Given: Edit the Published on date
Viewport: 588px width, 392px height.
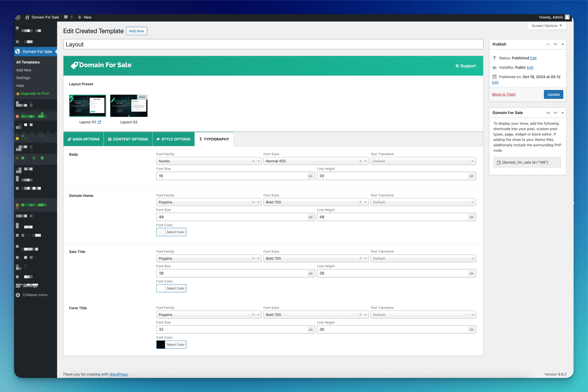Looking at the screenshot, I should coord(495,83).
